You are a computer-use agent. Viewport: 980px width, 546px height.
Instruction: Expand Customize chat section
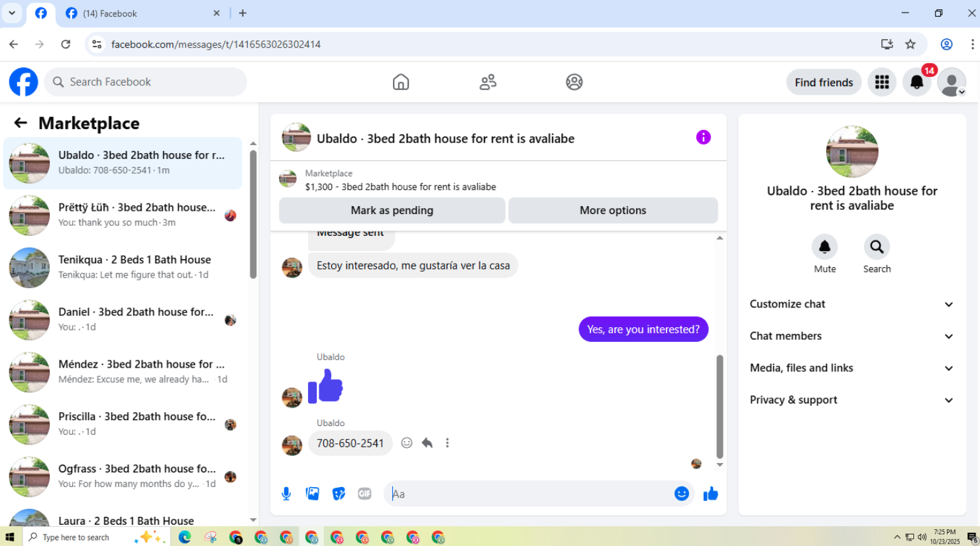[851, 304]
